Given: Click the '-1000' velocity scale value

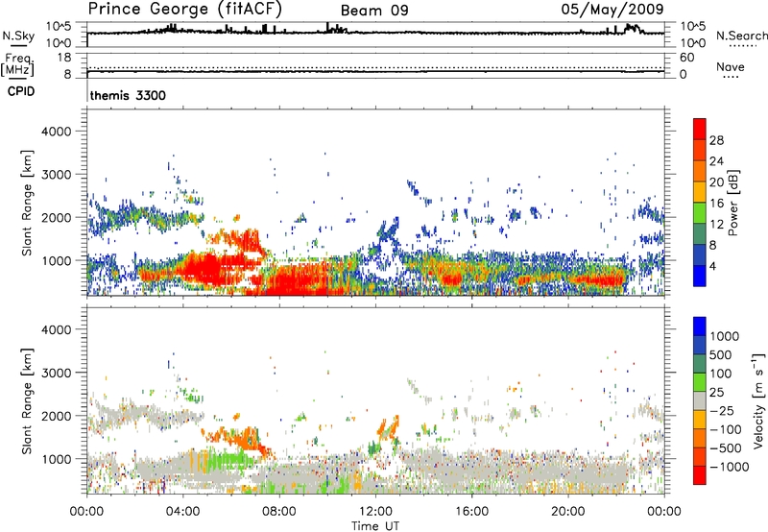Looking at the screenshot, I should tap(730, 467).
